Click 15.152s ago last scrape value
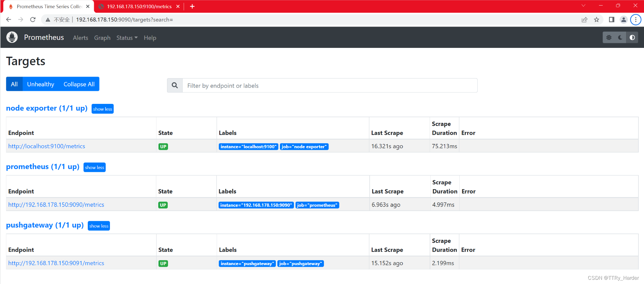 [x=387, y=263]
